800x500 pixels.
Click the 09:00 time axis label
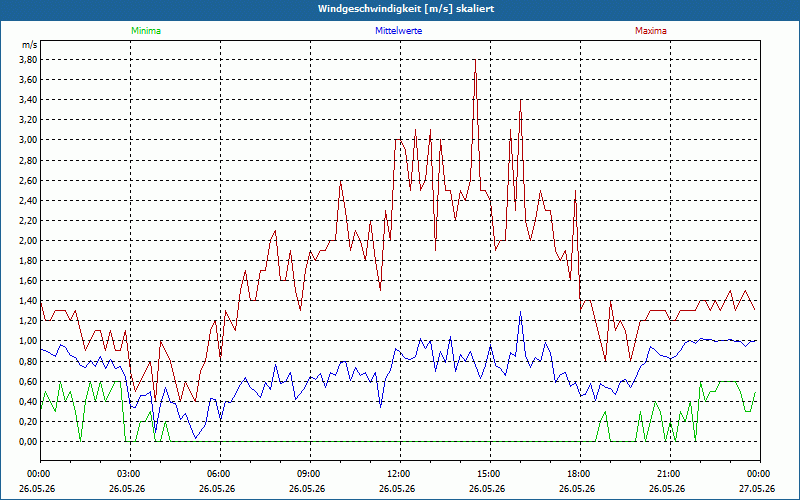(310, 474)
